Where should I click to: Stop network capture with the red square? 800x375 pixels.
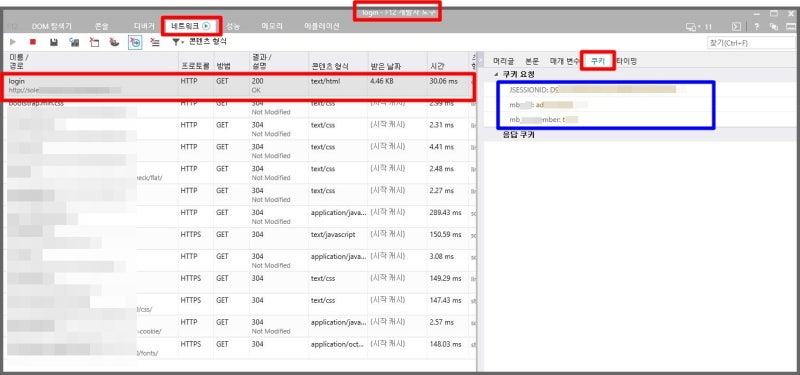tap(33, 42)
